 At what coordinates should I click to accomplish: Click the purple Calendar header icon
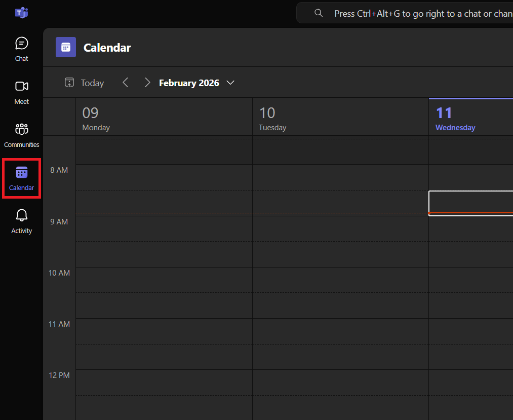click(x=66, y=48)
